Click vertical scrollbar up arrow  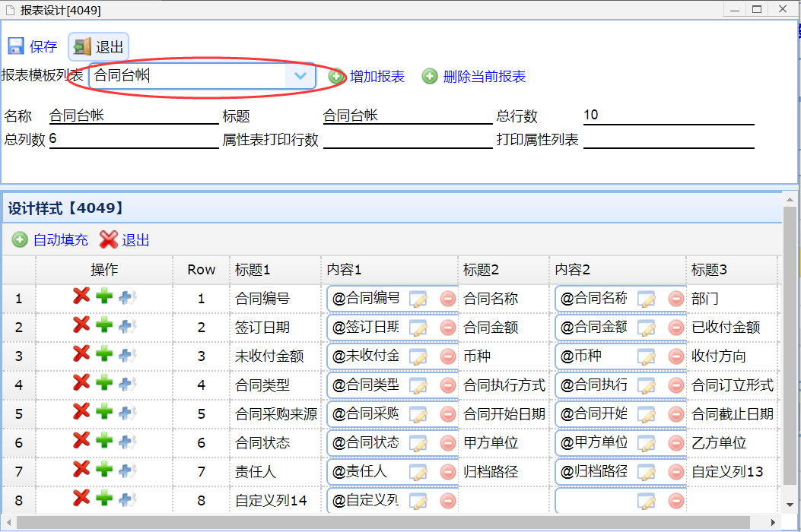pyautogui.click(x=790, y=200)
